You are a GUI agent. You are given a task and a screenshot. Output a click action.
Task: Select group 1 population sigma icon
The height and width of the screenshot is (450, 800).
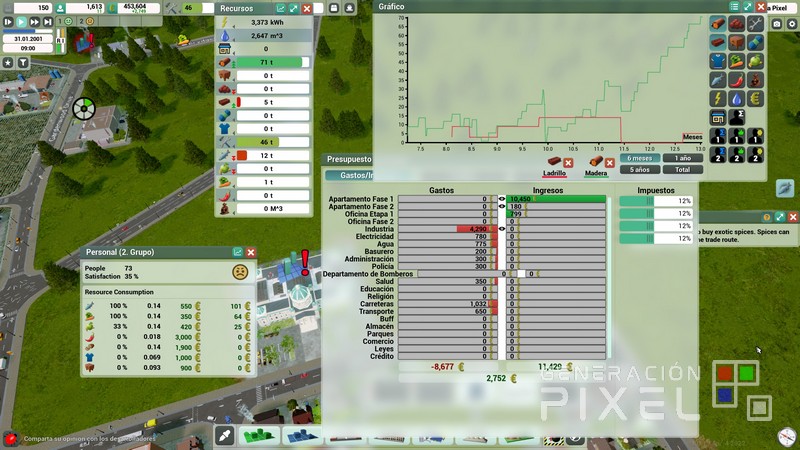[718, 136]
